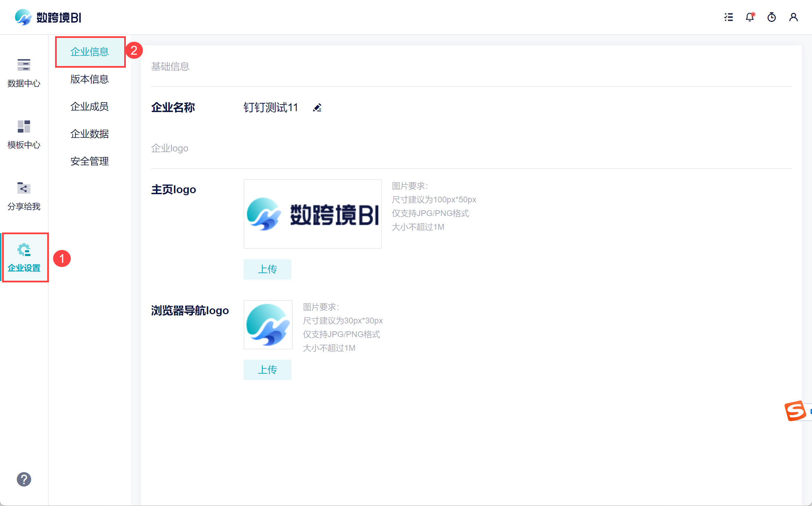Click the homepage logo preview image
Viewport: 812px width, 506px height.
click(312, 214)
